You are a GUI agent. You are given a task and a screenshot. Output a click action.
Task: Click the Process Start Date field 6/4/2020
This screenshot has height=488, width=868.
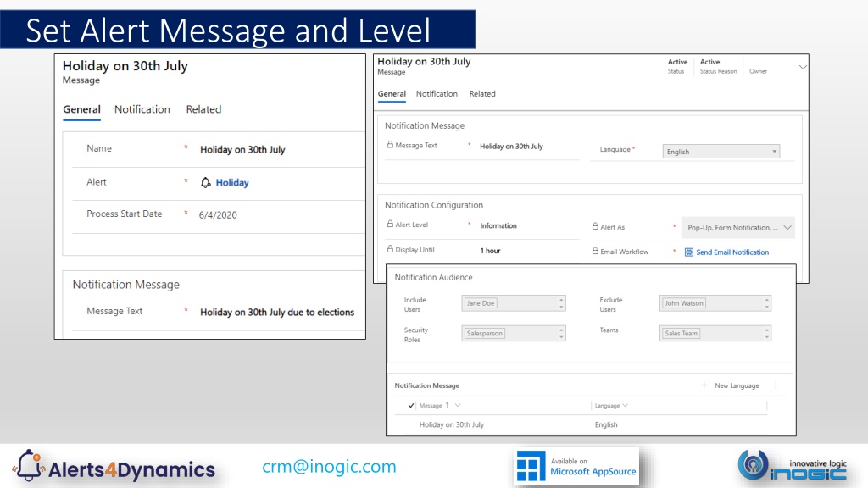(x=218, y=215)
